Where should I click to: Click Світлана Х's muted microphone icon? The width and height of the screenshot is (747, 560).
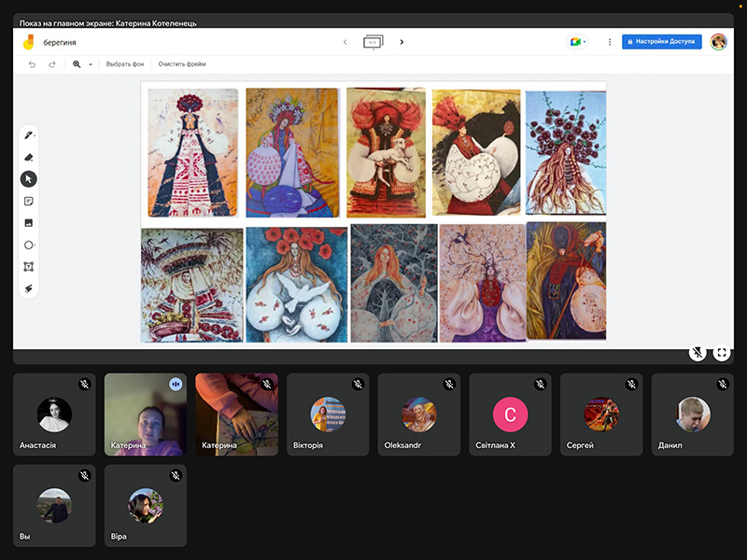(541, 384)
